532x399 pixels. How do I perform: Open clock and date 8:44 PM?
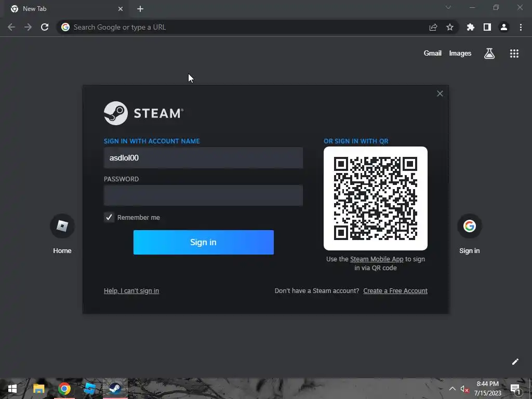pyautogui.click(x=488, y=389)
